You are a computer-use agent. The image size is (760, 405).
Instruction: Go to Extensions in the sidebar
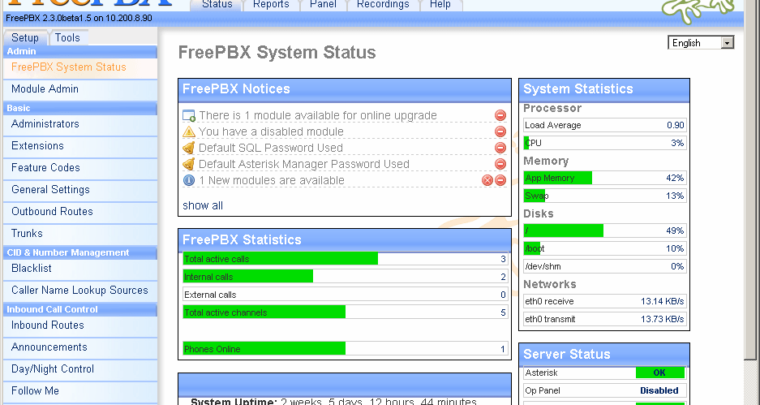(x=38, y=146)
